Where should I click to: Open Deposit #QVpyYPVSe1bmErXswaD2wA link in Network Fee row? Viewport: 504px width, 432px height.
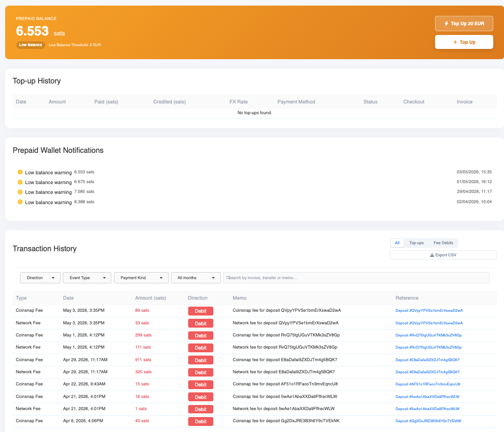(x=429, y=323)
